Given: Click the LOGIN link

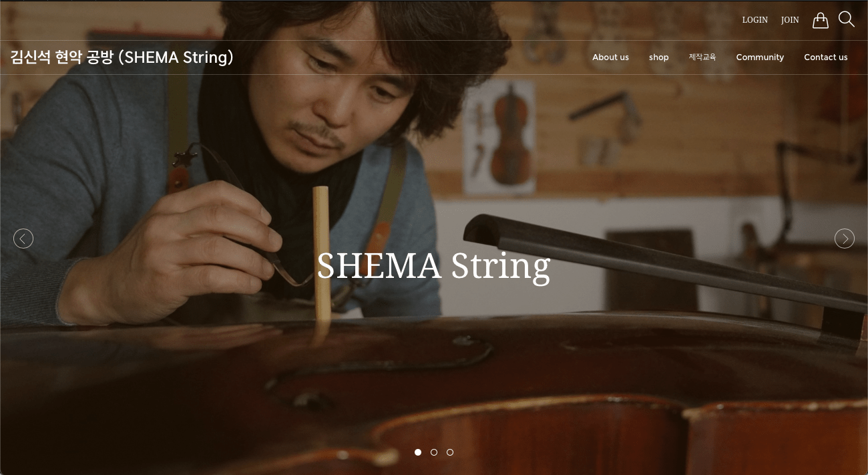Looking at the screenshot, I should click(755, 20).
